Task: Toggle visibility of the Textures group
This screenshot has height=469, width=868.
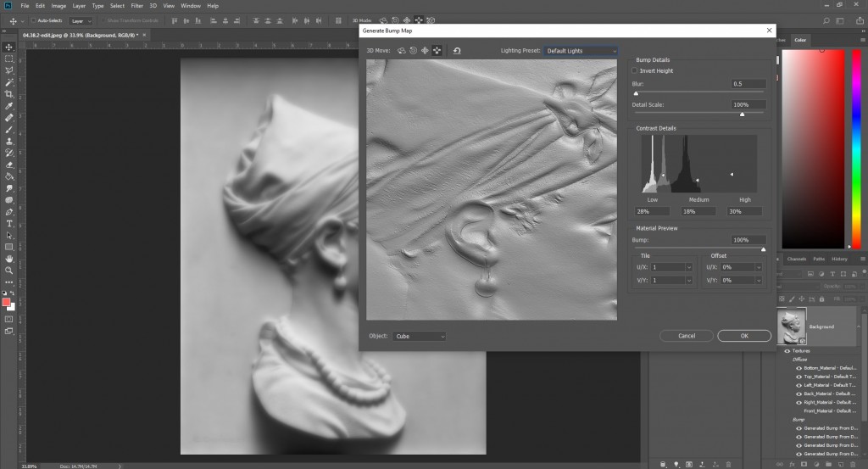Action: pos(787,350)
